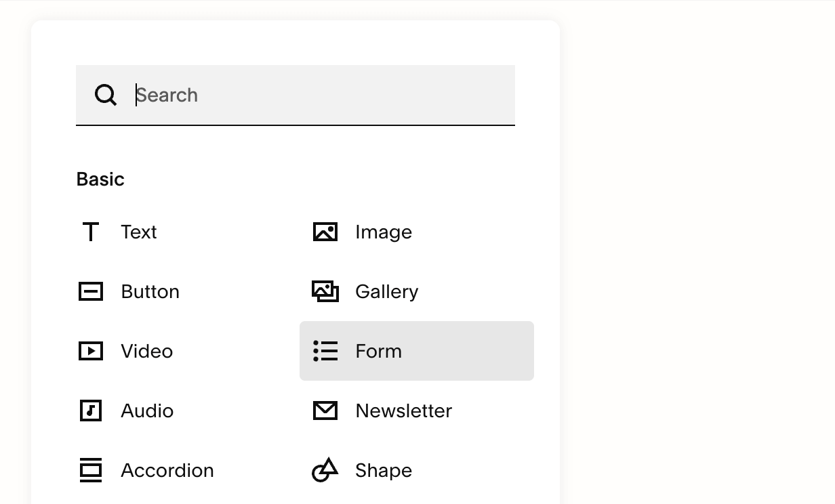Image resolution: width=835 pixels, height=504 pixels.
Task: Select the Shape block entry
Action: coord(384,470)
